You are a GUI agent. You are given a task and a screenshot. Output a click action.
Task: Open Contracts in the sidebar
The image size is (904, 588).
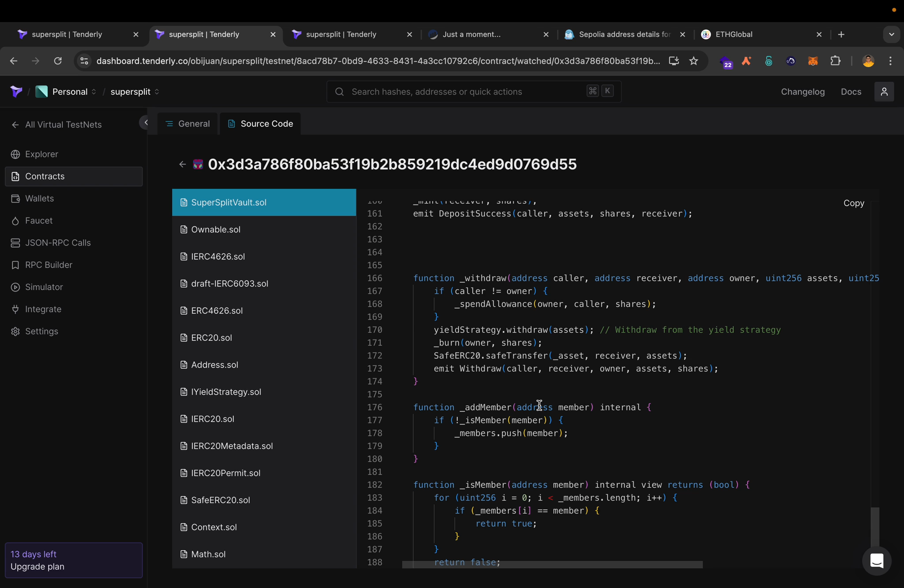73,176
